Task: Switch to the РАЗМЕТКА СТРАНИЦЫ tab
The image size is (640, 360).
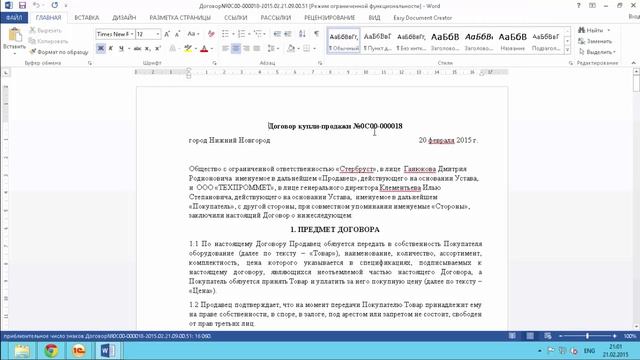Action: tap(180, 18)
